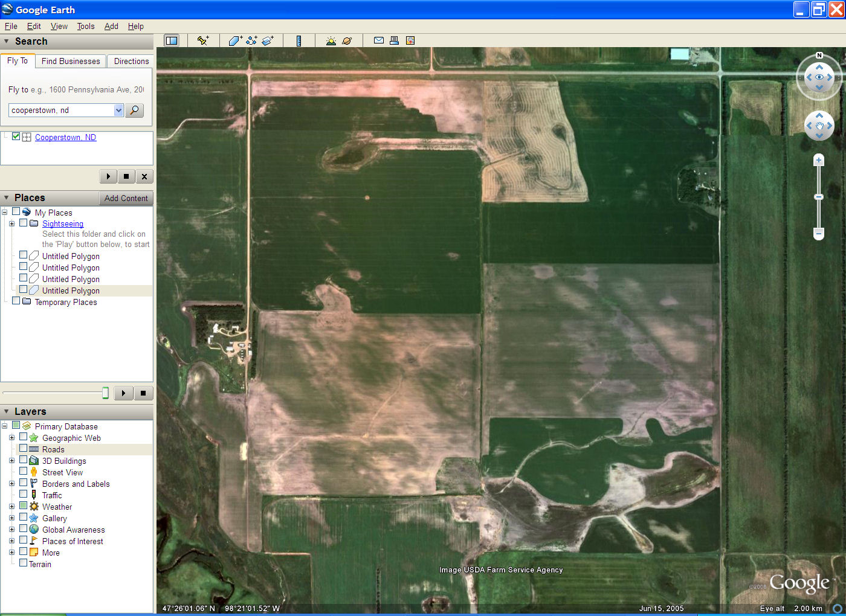Enable the 3D Buildings layer checkbox
This screenshot has width=846, height=616.
pos(24,460)
